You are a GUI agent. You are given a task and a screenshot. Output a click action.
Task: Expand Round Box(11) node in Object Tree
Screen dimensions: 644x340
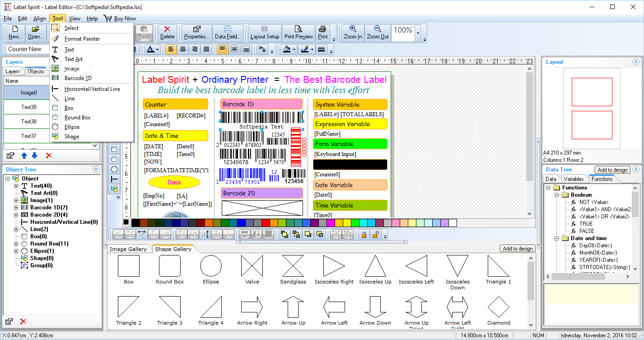click(16, 244)
